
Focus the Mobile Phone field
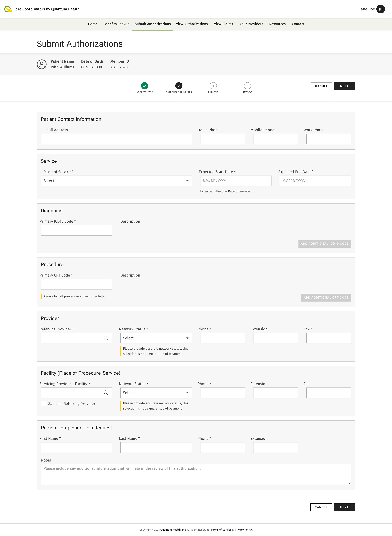click(x=275, y=139)
